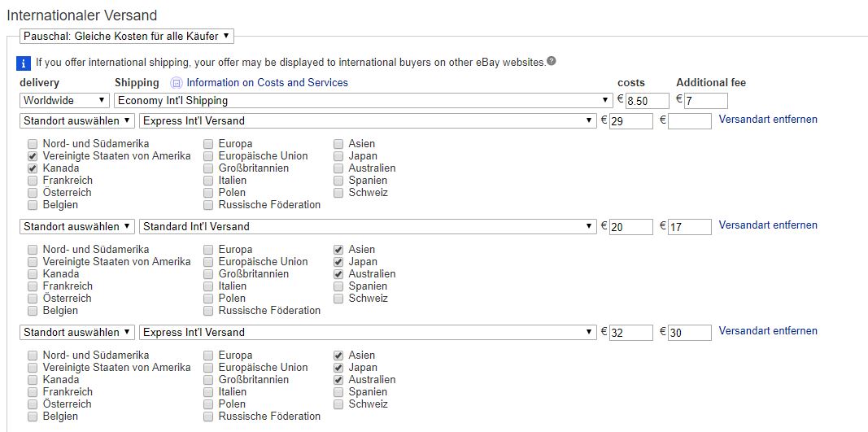
Task: Open the Worldwide delivery dropdown
Action: point(65,100)
